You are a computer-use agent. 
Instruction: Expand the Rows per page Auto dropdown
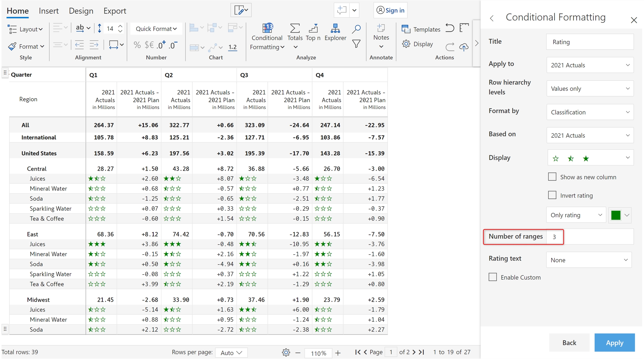click(x=231, y=353)
